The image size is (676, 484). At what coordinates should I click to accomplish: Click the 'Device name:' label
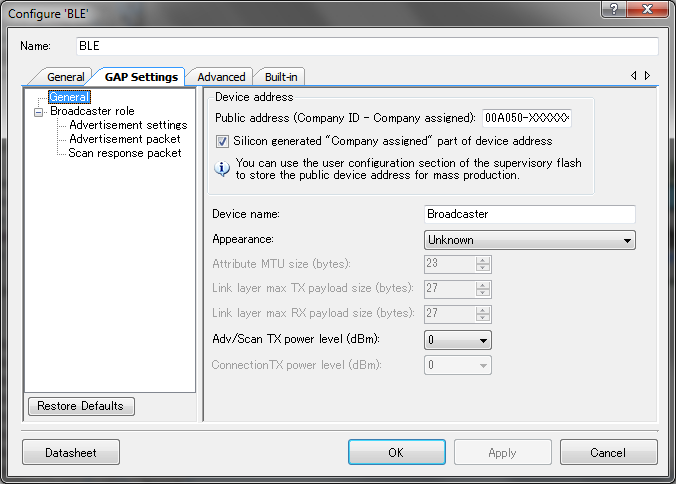pyautogui.click(x=246, y=214)
